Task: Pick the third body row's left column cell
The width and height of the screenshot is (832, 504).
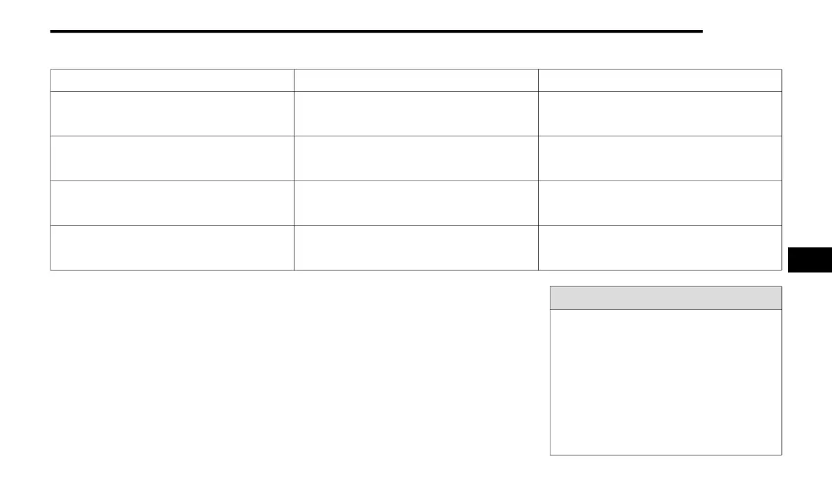Action: (172, 203)
